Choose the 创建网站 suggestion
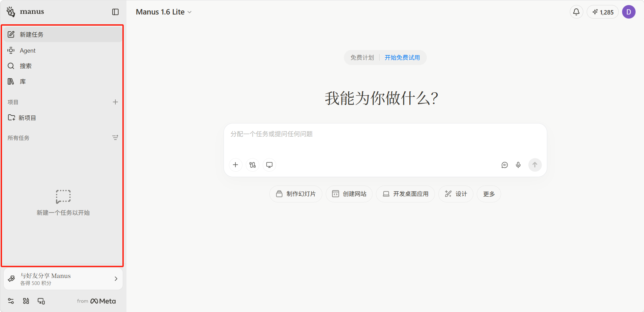644x312 pixels. click(349, 194)
